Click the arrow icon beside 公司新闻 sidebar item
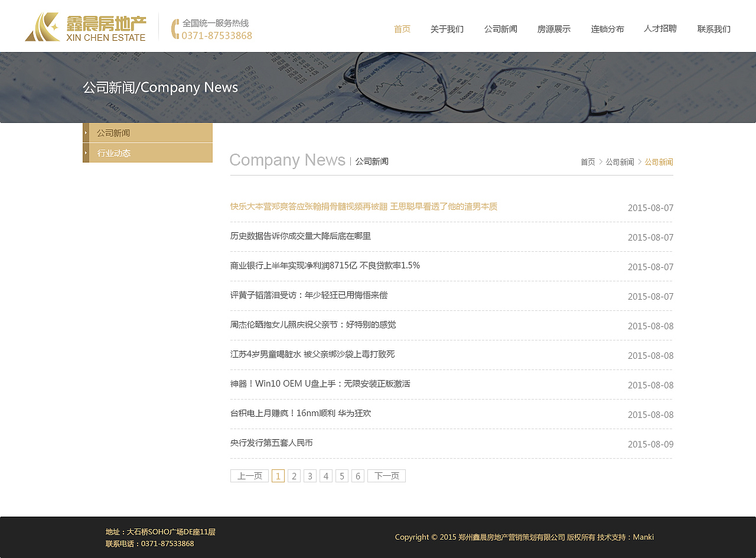The image size is (756, 558). pos(86,133)
